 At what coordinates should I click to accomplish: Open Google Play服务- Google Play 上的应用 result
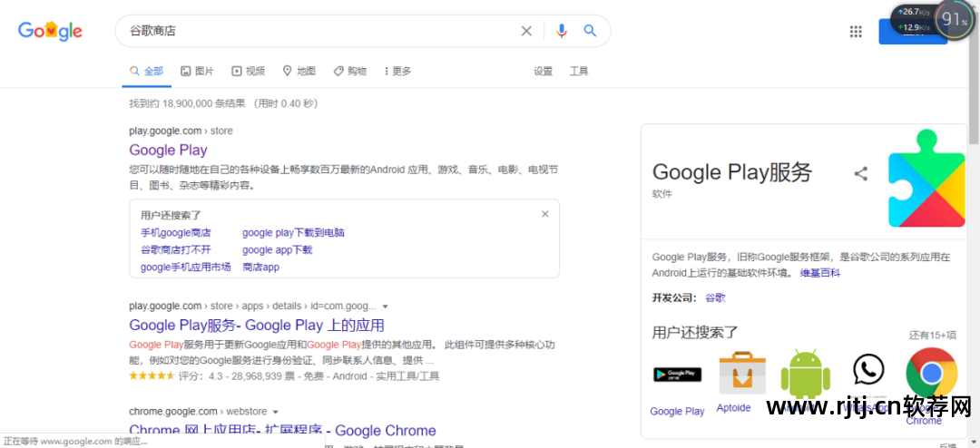[x=257, y=325]
